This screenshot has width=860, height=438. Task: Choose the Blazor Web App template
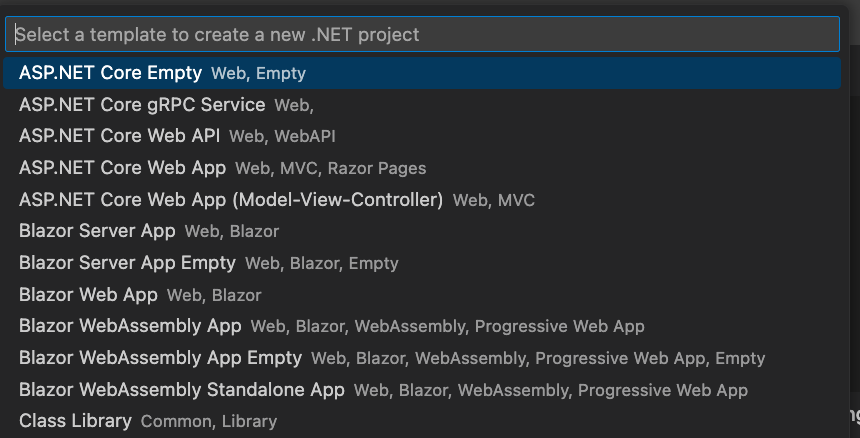[88, 295]
